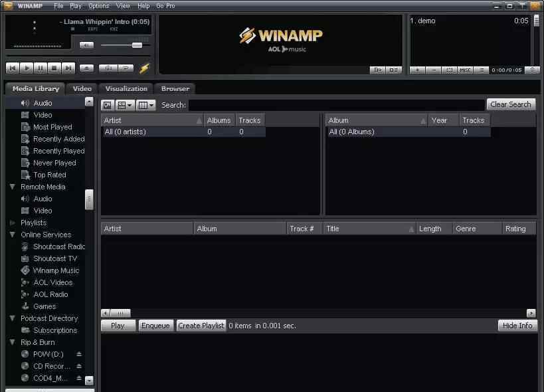Screen dimensions: 544x392
Task: Open the Top Rated smart view
Action: click(x=49, y=175)
